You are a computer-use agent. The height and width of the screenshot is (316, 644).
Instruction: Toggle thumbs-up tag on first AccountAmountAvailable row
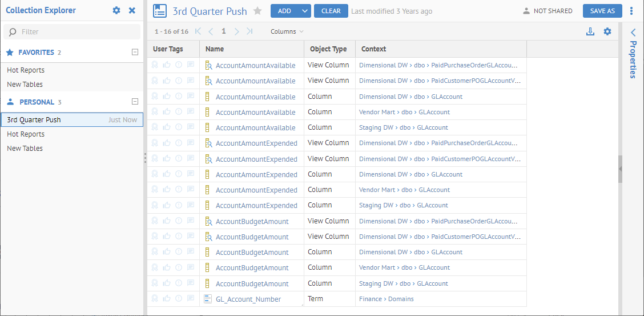click(x=167, y=65)
